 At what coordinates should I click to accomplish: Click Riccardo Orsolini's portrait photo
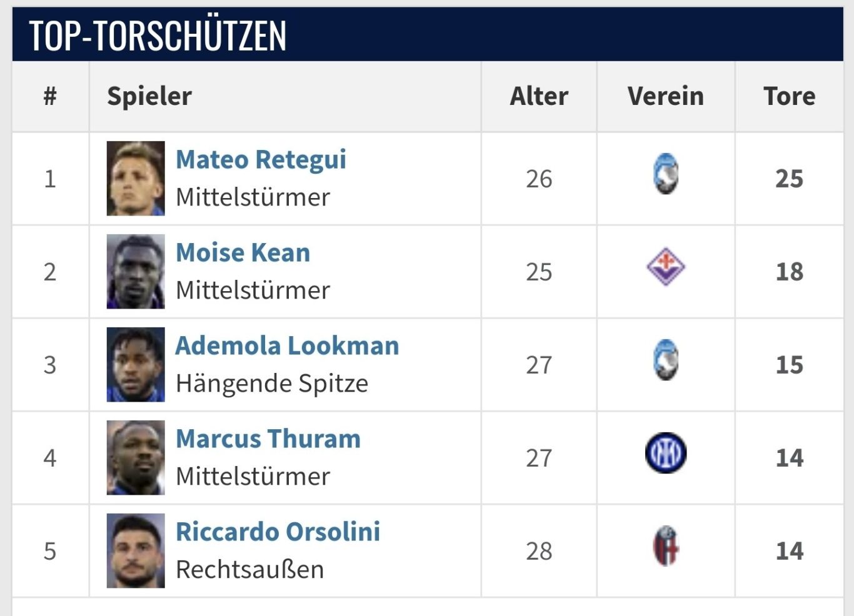pyautogui.click(x=136, y=550)
